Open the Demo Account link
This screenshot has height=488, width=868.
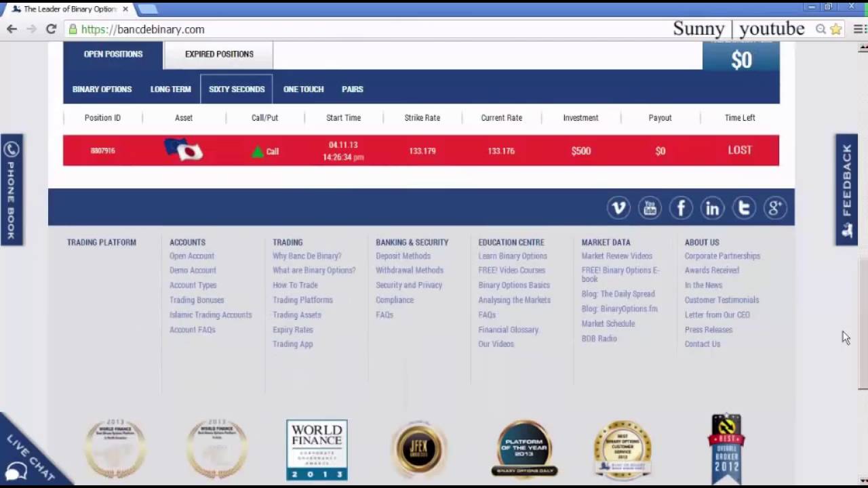click(193, 270)
